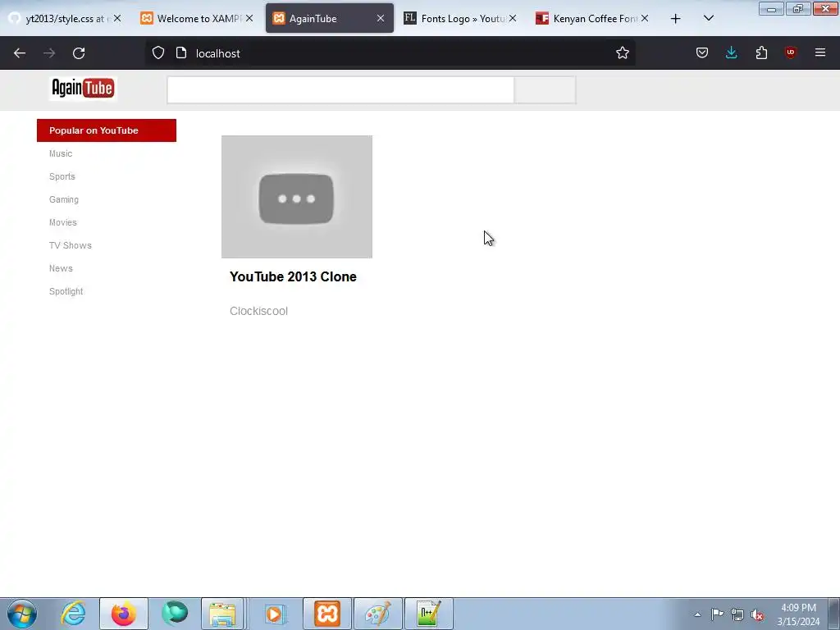The image size is (840, 630).
Task: Open the XAMPP control panel taskbar icon
Action: [x=327, y=614]
